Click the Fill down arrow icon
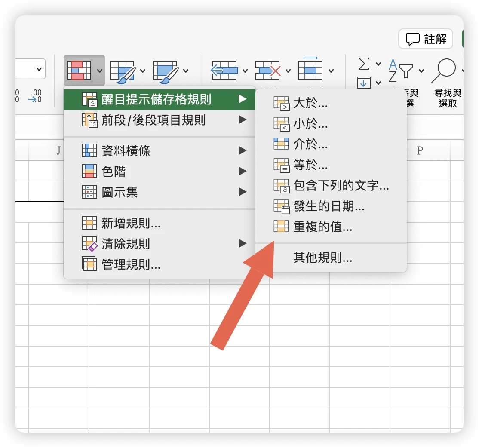The width and height of the screenshot is (479, 448). pos(363,83)
